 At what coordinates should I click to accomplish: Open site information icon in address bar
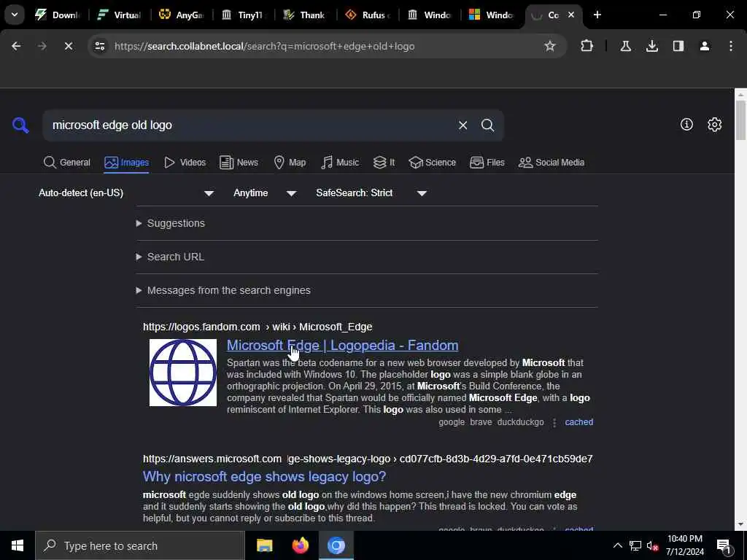point(99,46)
